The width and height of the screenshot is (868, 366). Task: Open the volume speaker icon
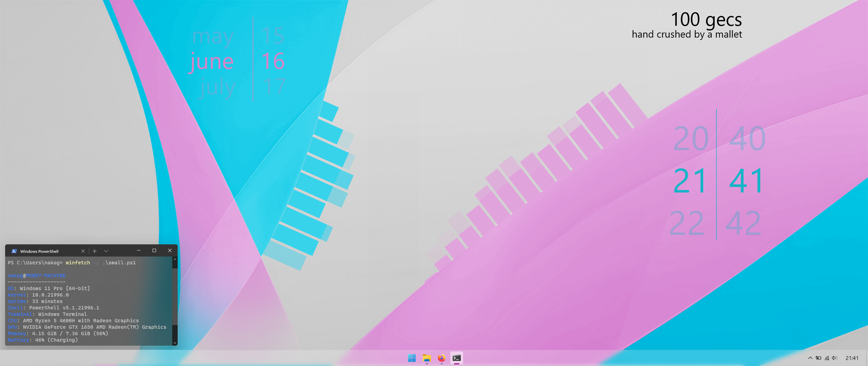(834, 358)
